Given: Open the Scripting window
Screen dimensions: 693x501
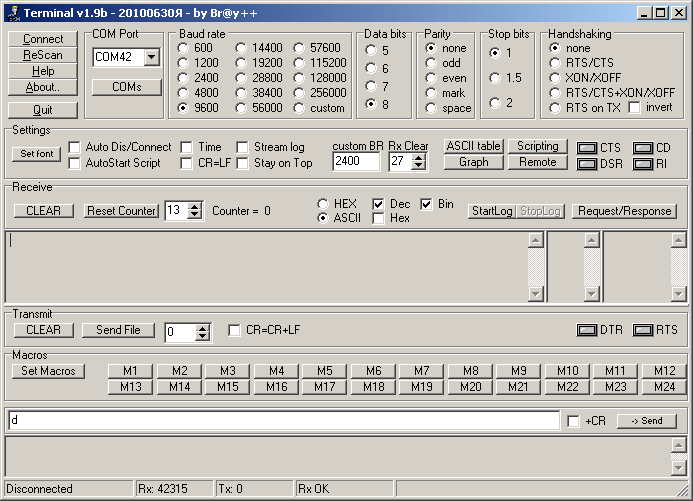Looking at the screenshot, I should 537,146.
